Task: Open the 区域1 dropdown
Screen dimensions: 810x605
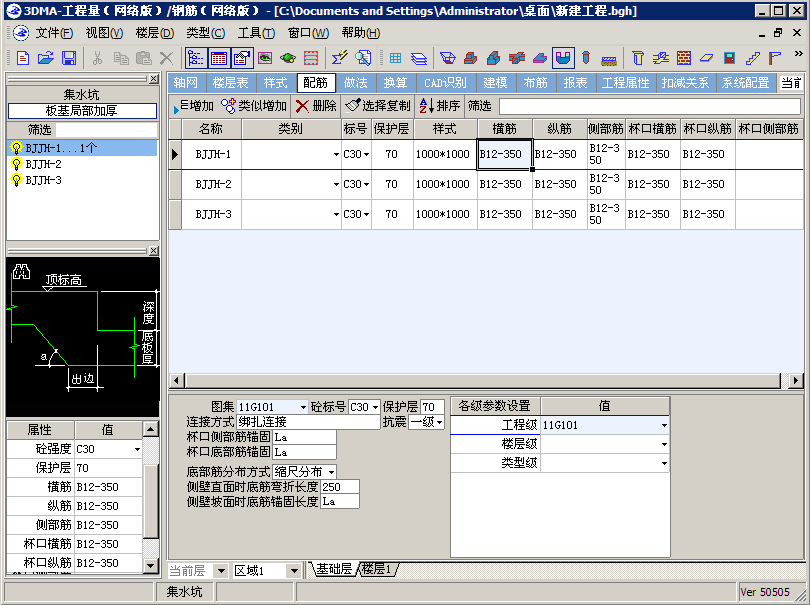Action: [294, 571]
